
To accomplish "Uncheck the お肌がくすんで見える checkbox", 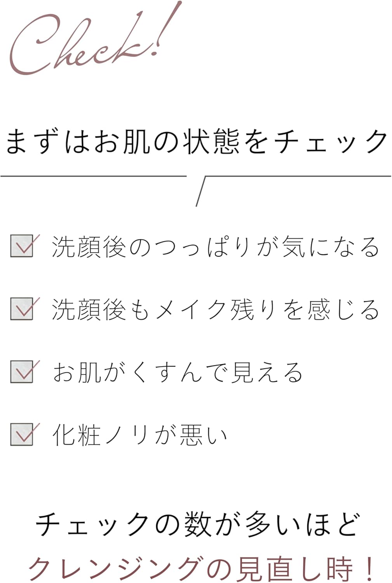I will (22, 372).
